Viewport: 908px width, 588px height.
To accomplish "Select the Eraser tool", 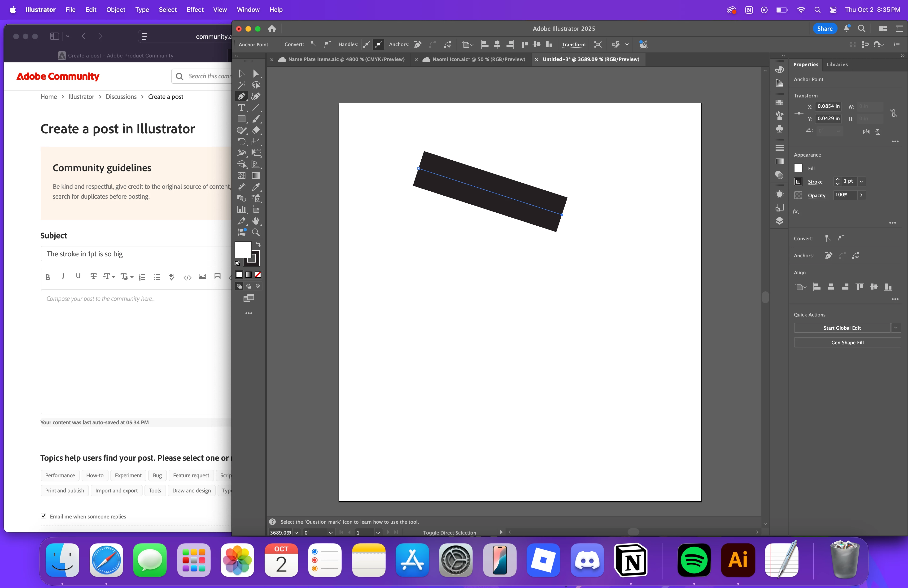I will [x=256, y=130].
